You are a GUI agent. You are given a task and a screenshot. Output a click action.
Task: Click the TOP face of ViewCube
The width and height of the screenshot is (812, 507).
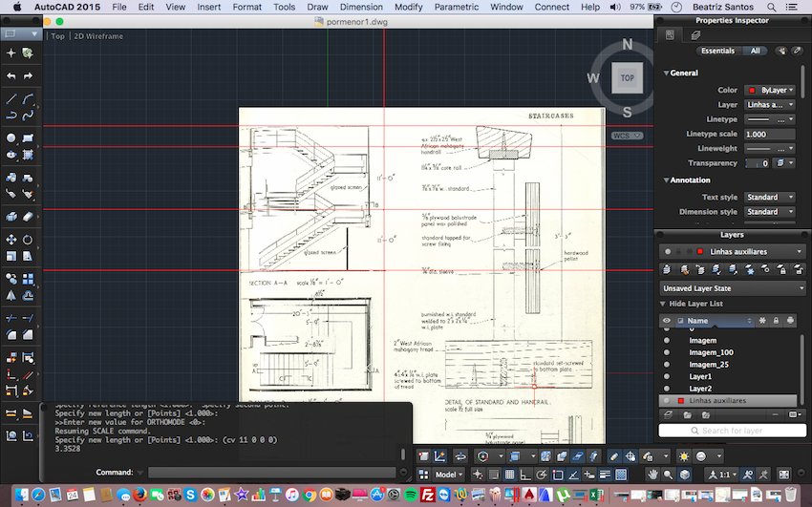pos(627,78)
